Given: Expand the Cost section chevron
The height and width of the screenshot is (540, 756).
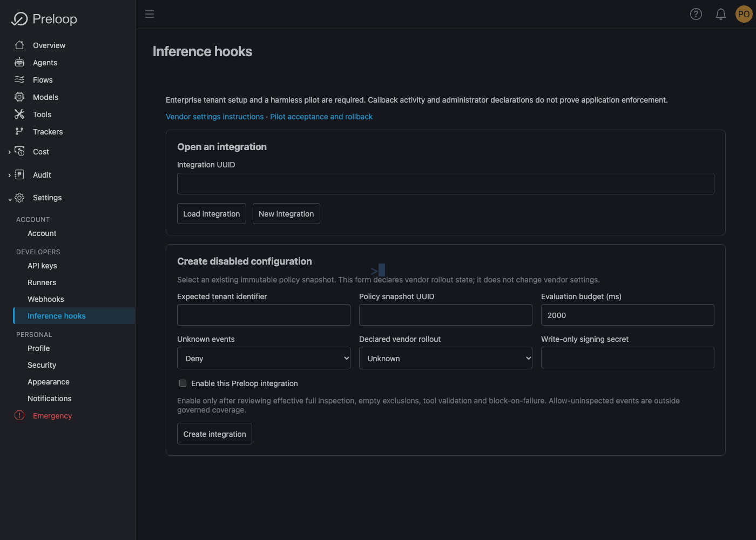Looking at the screenshot, I should click(10, 152).
